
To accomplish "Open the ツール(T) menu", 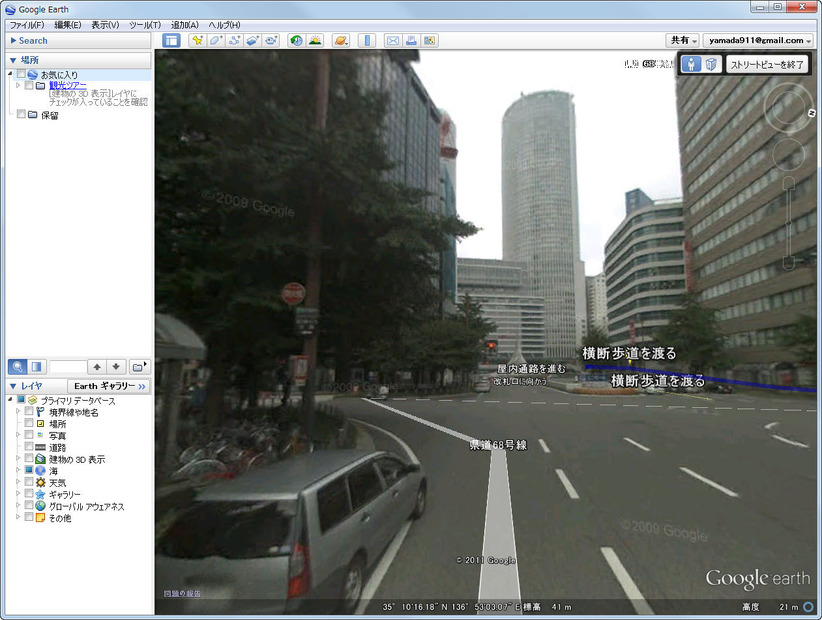I will pyautogui.click(x=145, y=25).
